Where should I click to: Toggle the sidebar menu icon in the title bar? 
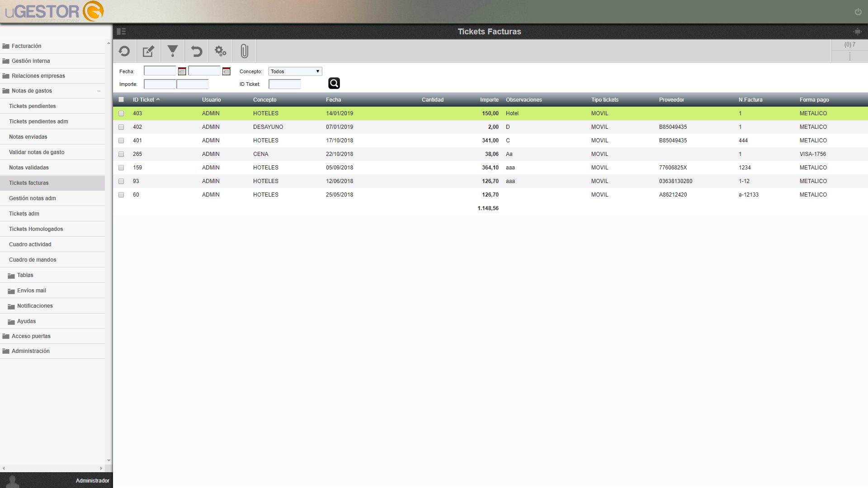pyautogui.click(x=121, y=31)
